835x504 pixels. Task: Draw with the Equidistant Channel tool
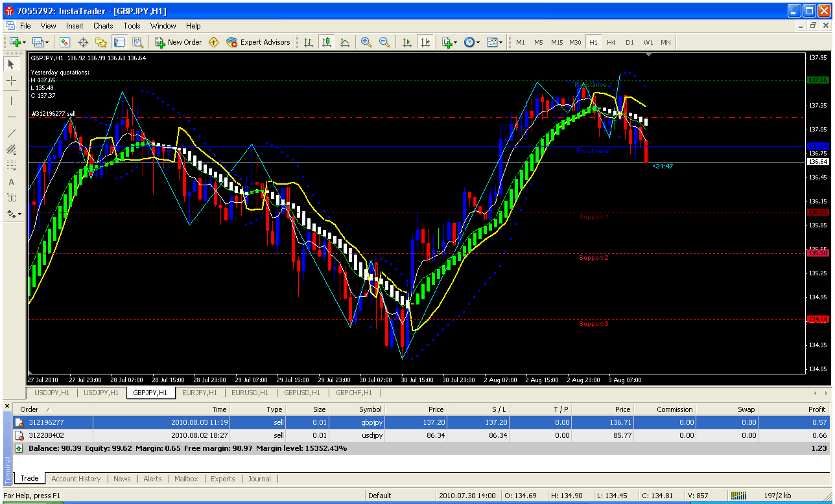pos(12,150)
